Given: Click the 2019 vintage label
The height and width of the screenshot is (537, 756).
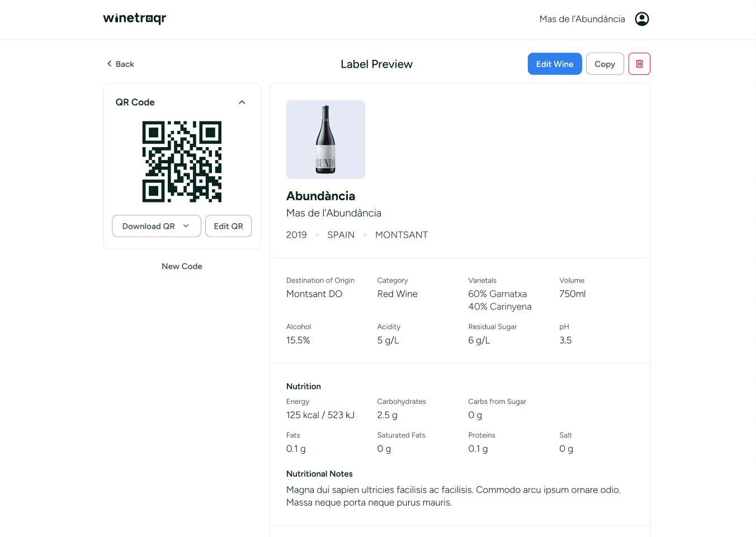Looking at the screenshot, I should [296, 235].
